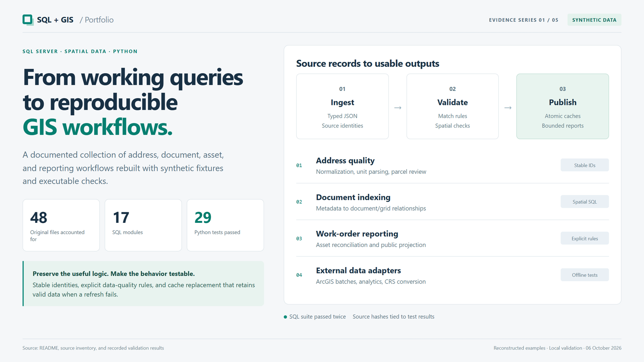Click the 'GIS workflows.' green headline text
The height and width of the screenshot is (362, 644).
pos(98,127)
